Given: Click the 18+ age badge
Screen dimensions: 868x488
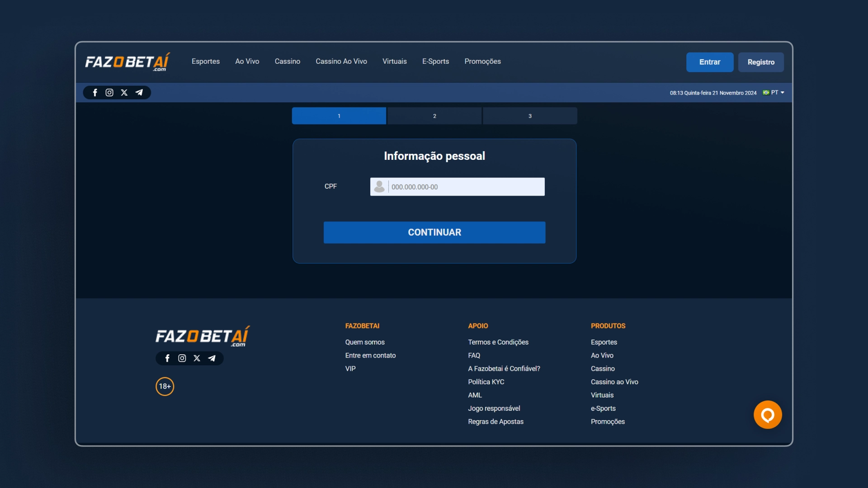Looking at the screenshot, I should tap(165, 386).
